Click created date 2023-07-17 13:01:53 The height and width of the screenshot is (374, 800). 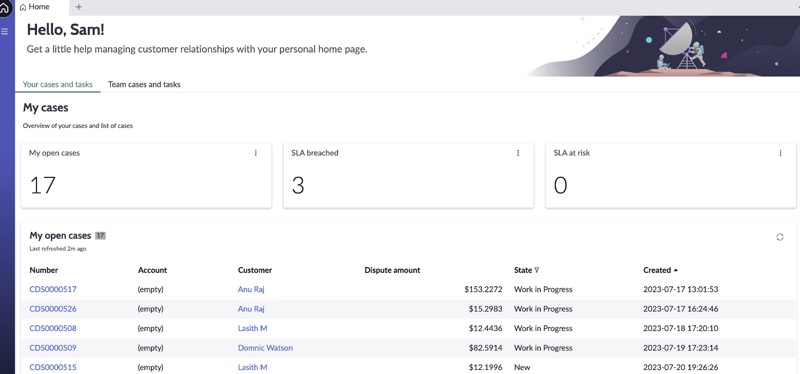click(x=680, y=289)
